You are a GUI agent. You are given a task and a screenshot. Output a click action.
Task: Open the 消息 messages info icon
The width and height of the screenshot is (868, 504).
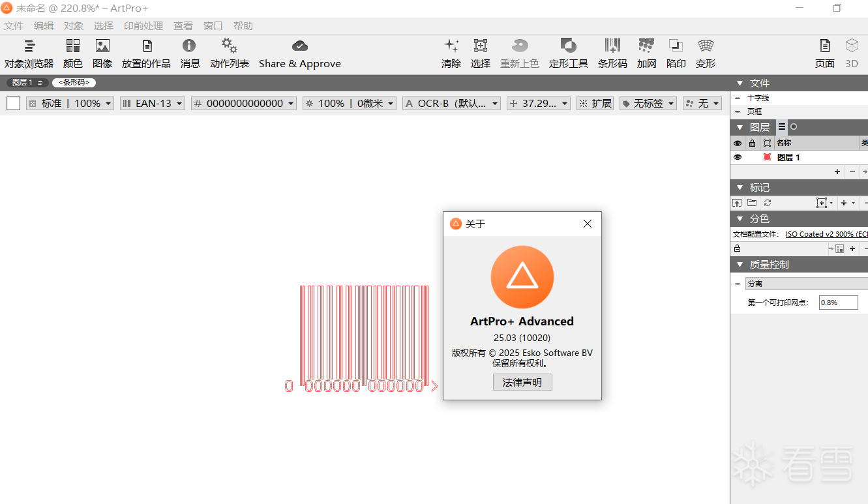click(x=190, y=53)
